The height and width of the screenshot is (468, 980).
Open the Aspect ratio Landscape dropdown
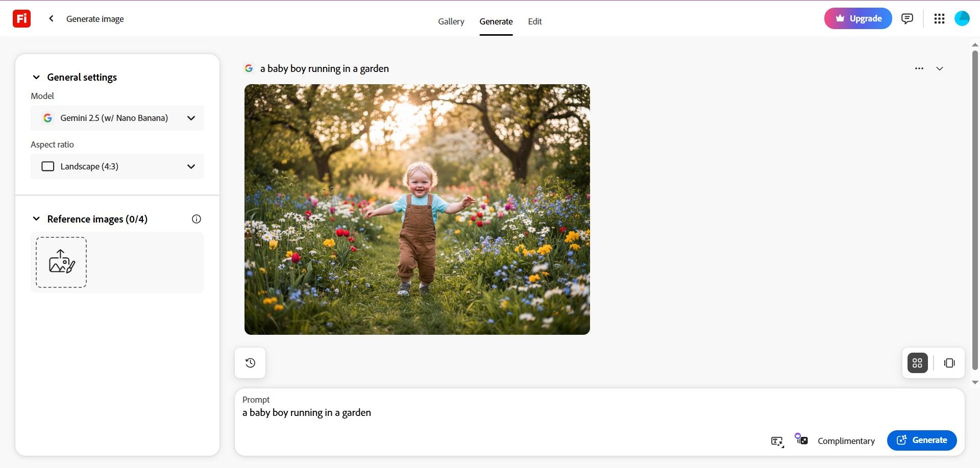(x=117, y=166)
